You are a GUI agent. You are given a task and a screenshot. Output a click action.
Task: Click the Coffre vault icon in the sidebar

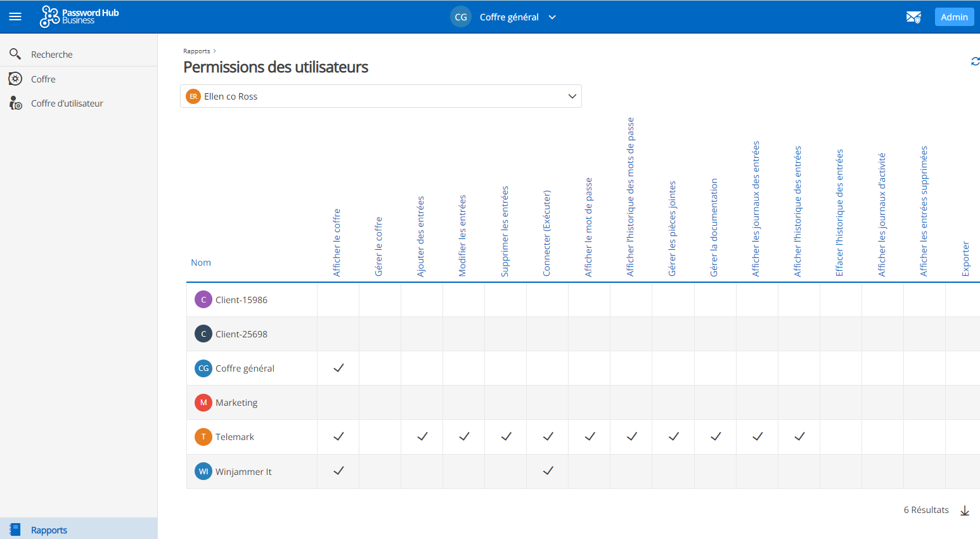15,79
